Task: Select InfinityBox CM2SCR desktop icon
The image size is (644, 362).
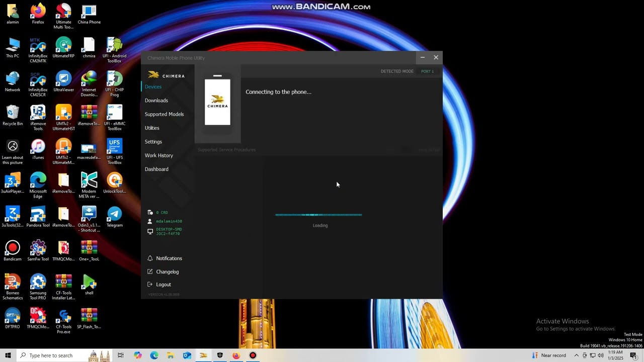Action: [x=38, y=84]
